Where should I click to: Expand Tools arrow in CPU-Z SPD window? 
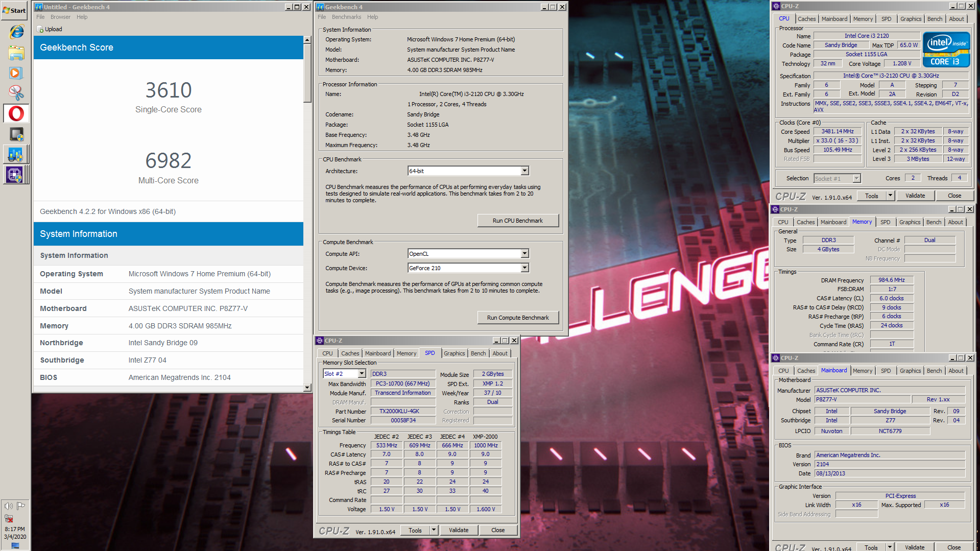pos(434,530)
